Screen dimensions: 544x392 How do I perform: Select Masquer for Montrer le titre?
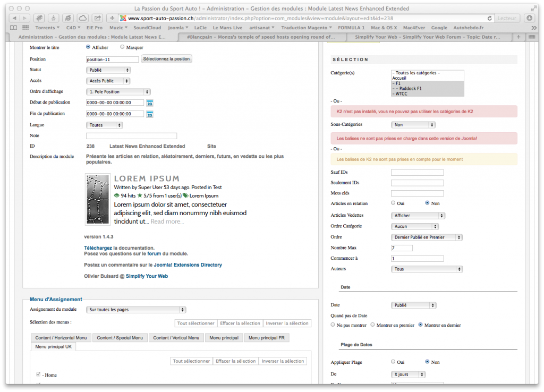tap(123, 47)
